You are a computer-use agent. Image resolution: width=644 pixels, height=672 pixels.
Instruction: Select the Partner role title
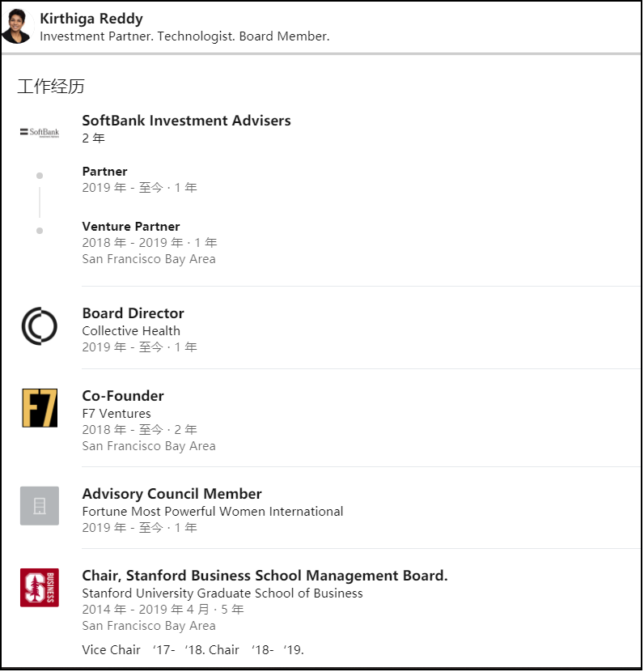(104, 172)
